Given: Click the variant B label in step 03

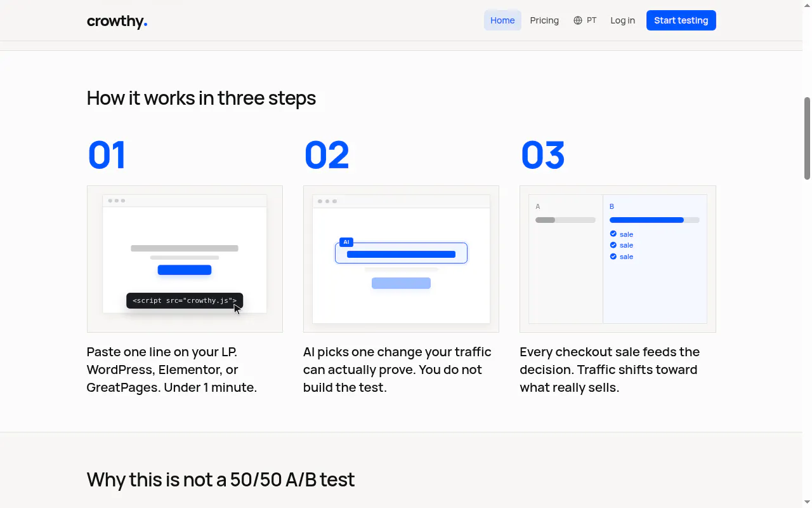Looking at the screenshot, I should coord(612,206).
